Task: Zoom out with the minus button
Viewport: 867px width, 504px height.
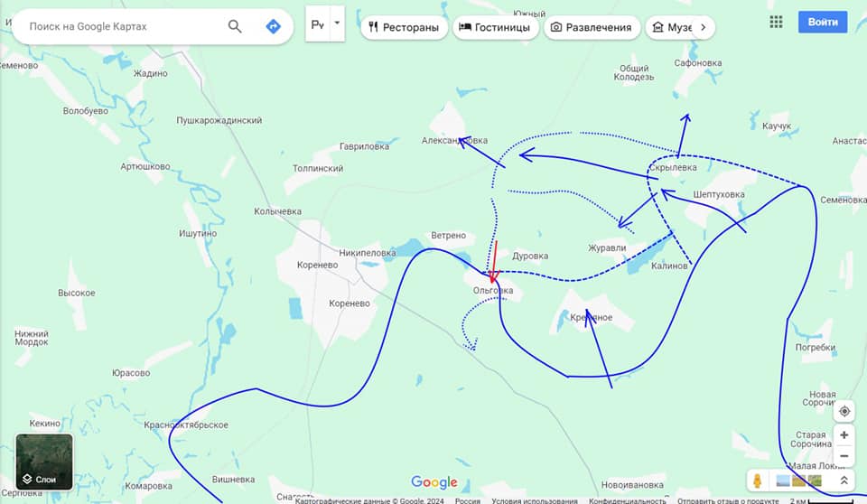Action: click(844, 456)
